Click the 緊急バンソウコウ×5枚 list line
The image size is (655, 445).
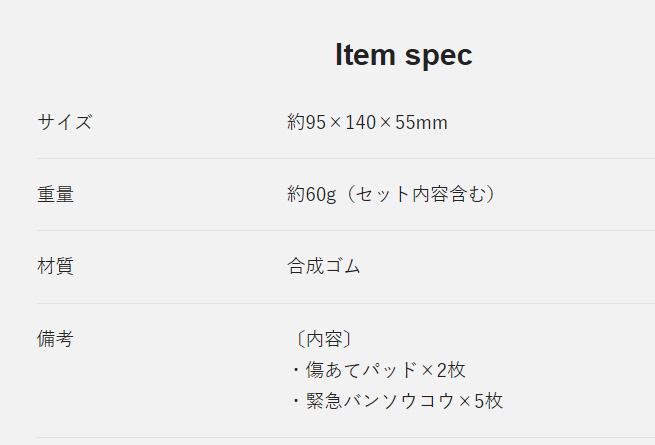coord(397,401)
